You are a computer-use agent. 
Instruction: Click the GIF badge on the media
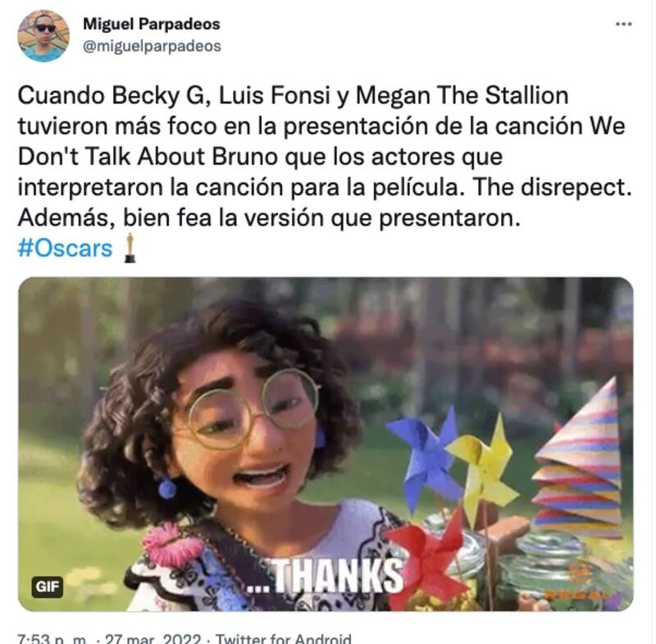tap(48, 587)
